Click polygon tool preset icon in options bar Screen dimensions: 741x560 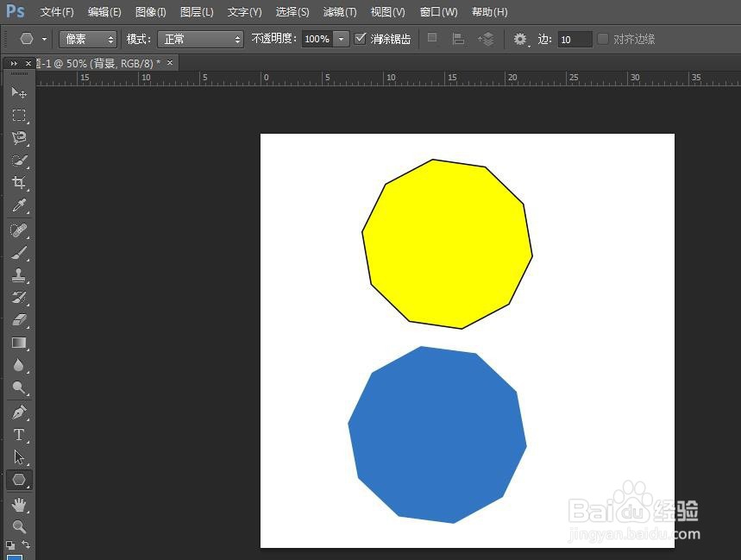[x=27, y=39]
